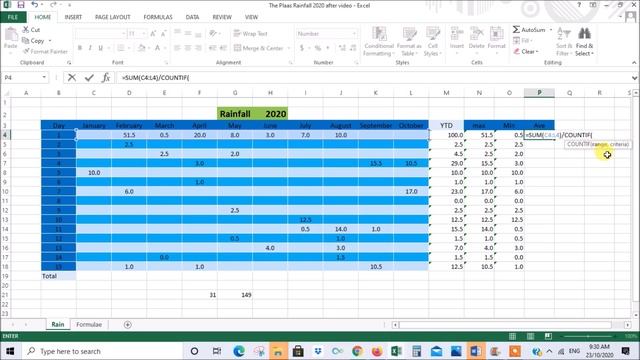Open Insert Function with the fx icon
Screen dimensions: 640x360
click(106, 78)
